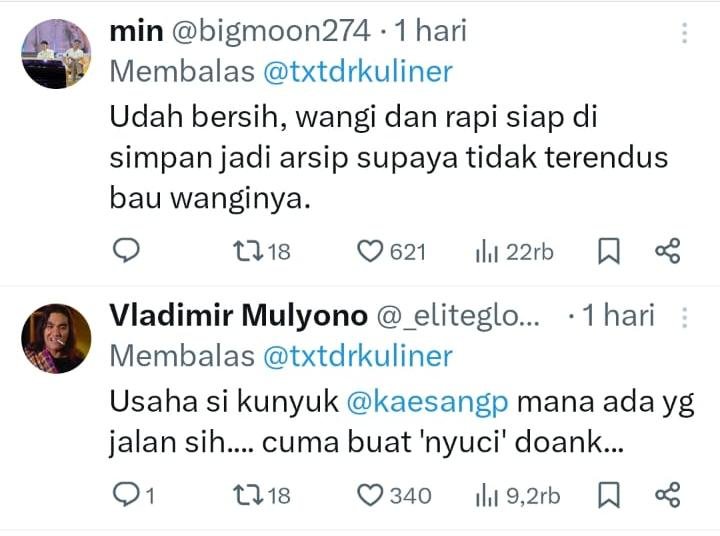Open more options for Vladimir Mulyono's tweet
720x536 pixels.
pos(685,318)
